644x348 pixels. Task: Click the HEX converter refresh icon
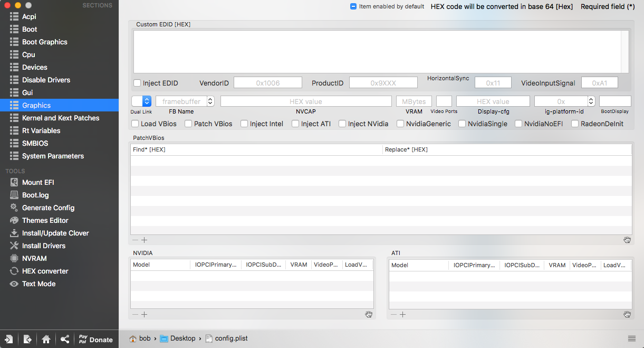tap(14, 271)
